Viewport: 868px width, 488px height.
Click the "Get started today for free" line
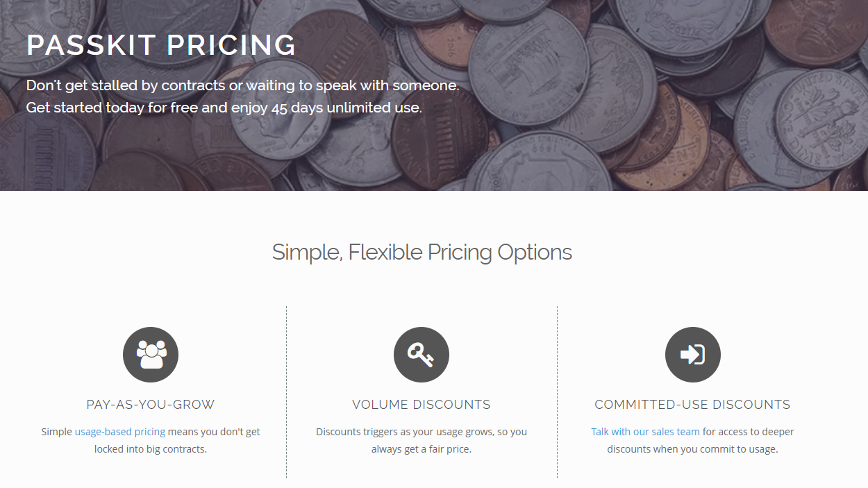224,108
